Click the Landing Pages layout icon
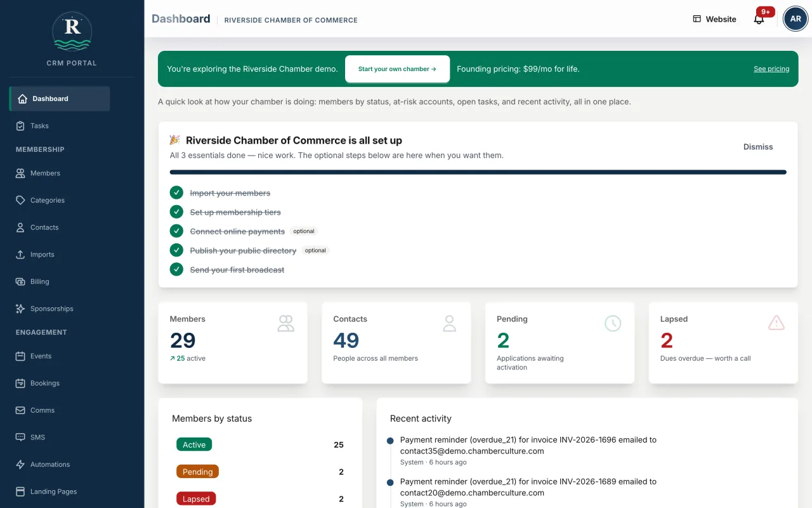The image size is (812, 508). click(20, 491)
